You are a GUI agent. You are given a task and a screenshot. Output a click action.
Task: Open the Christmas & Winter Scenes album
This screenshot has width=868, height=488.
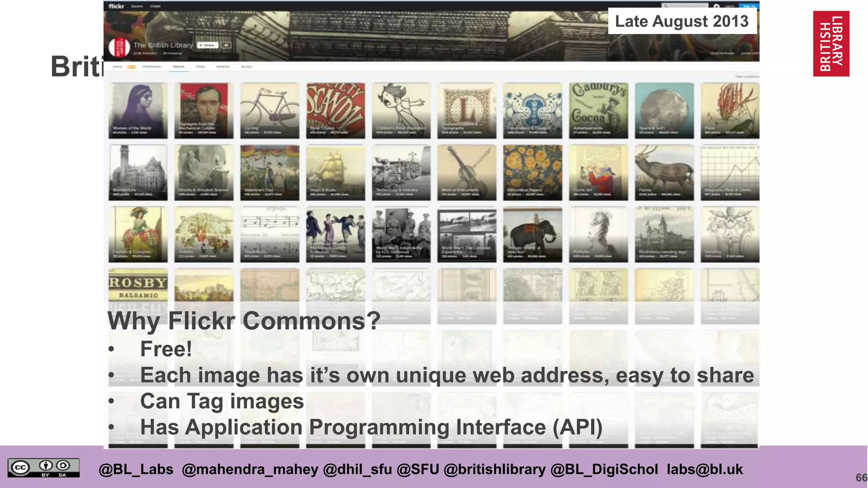click(204, 235)
